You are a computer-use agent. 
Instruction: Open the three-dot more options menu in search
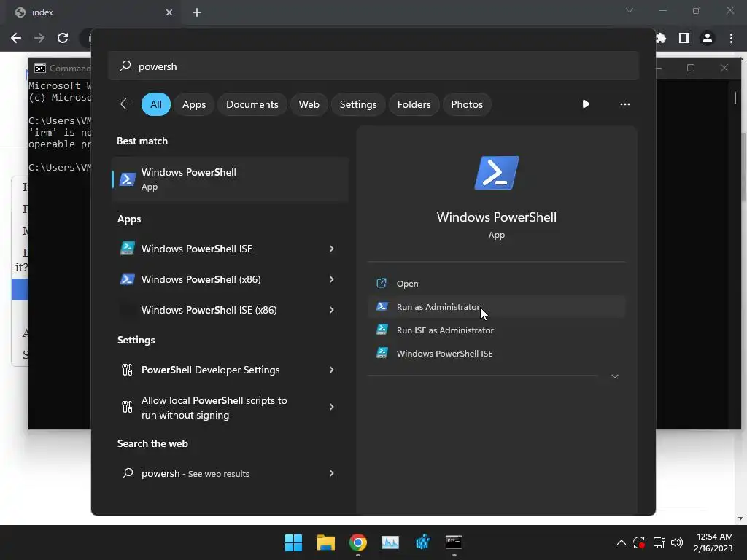click(x=624, y=104)
